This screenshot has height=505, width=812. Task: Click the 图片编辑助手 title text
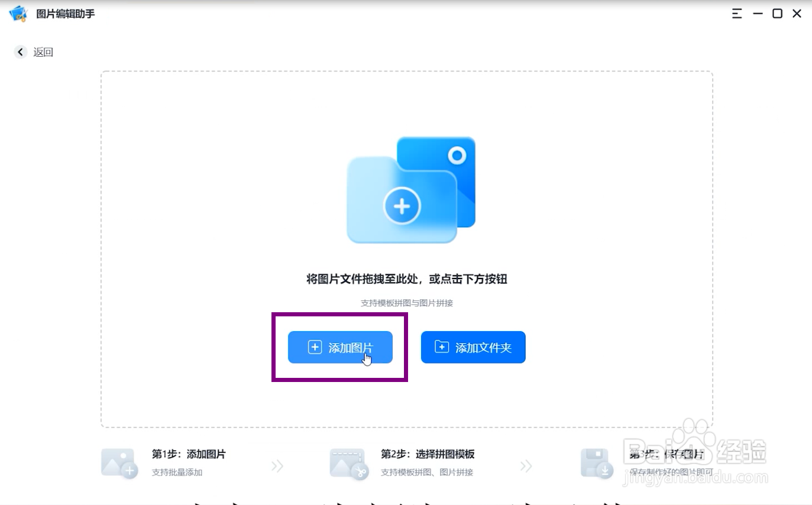tap(66, 14)
